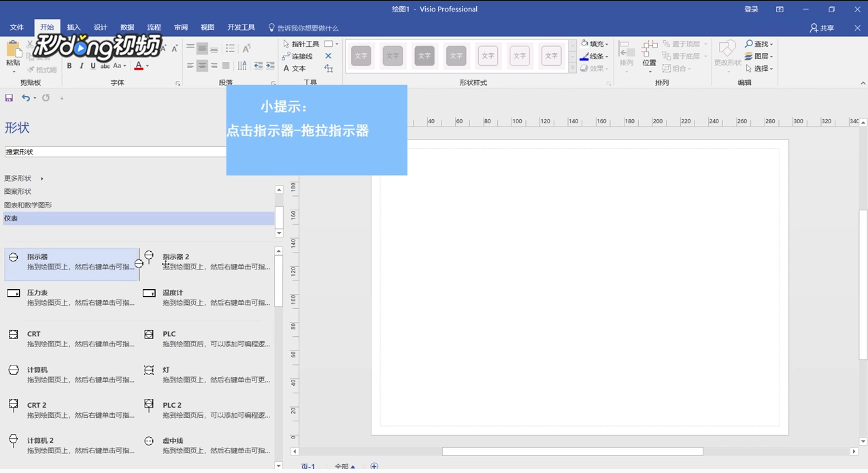Viewport: 868px width, 473px height.
Task: Open the Layers (图层) dropdown
Action: click(x=759, y=56)
